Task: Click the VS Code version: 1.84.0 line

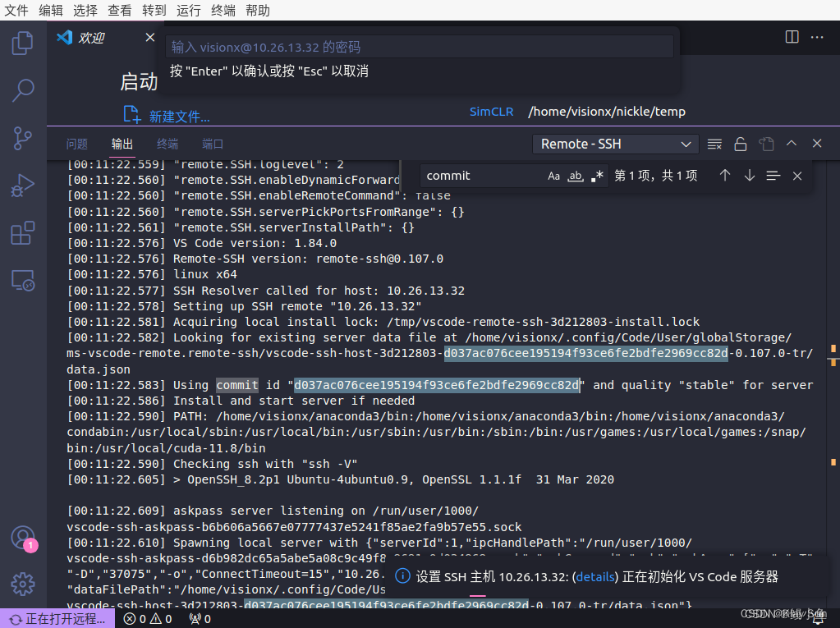Action: click(255, 243)
